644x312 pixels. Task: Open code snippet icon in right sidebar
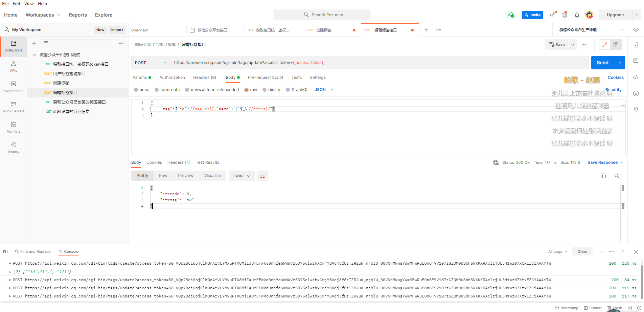coord(636,77)
